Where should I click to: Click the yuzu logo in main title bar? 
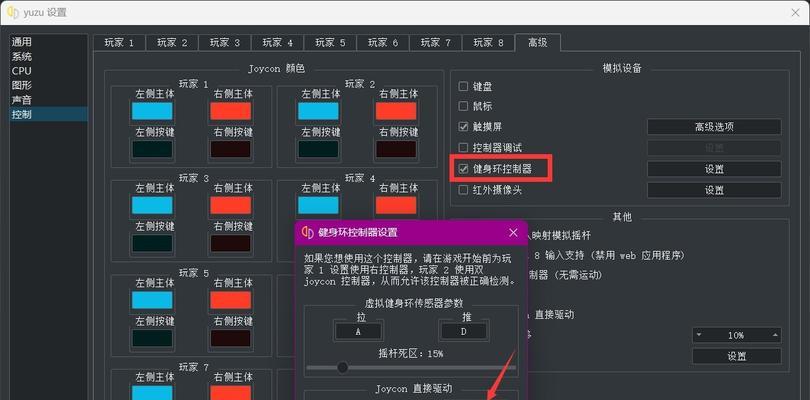tap(13, 12)
